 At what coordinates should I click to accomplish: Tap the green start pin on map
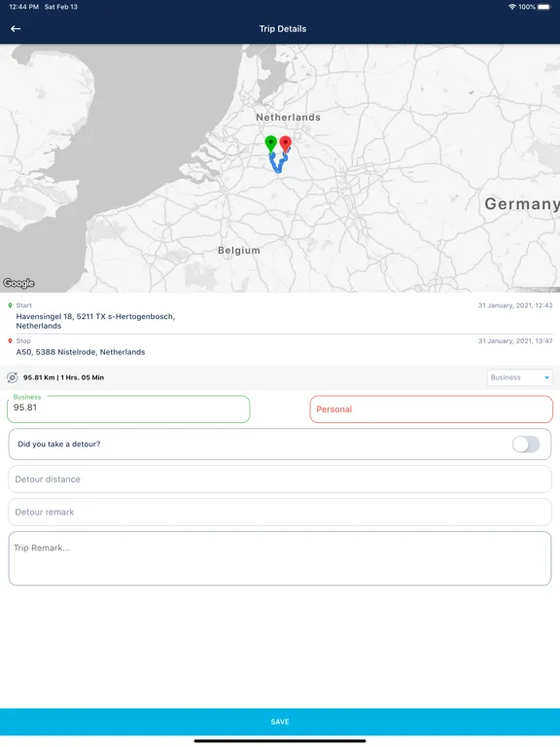click(x=270, y=143)
